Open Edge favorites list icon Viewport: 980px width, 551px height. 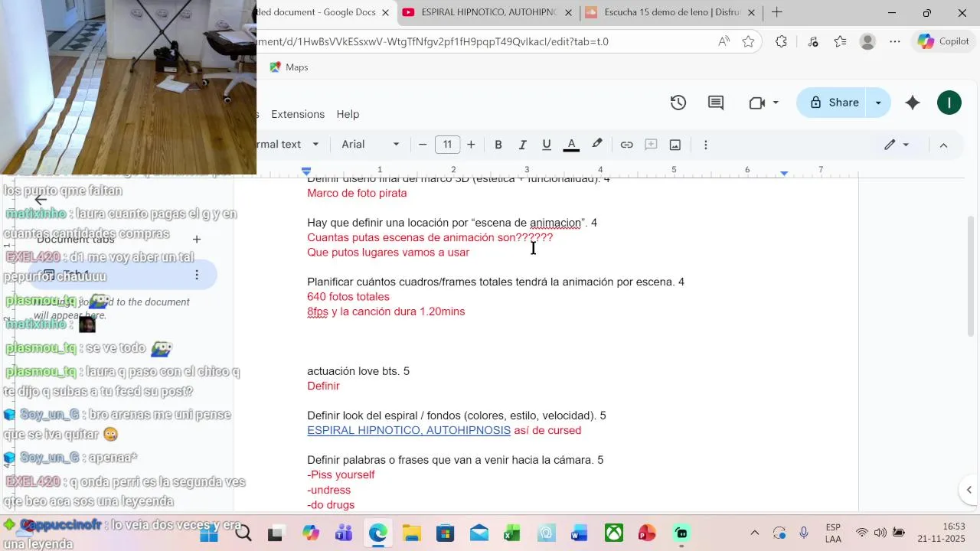(x=840, y=41)
